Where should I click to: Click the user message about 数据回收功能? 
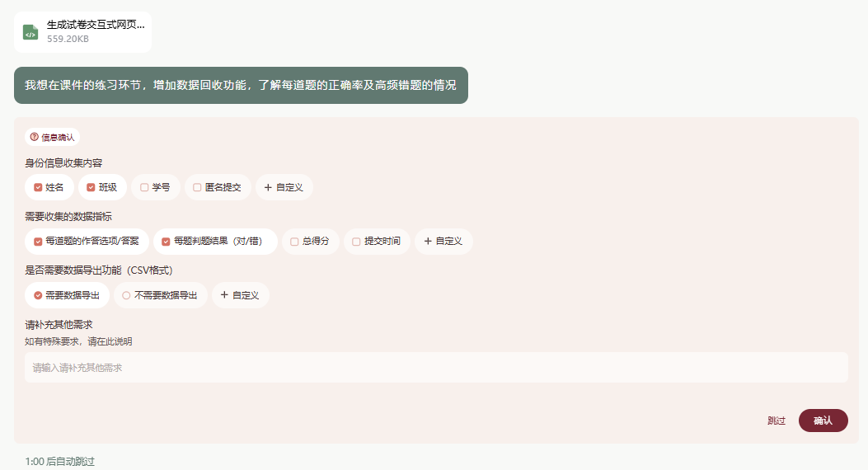[x=241, y=85]
